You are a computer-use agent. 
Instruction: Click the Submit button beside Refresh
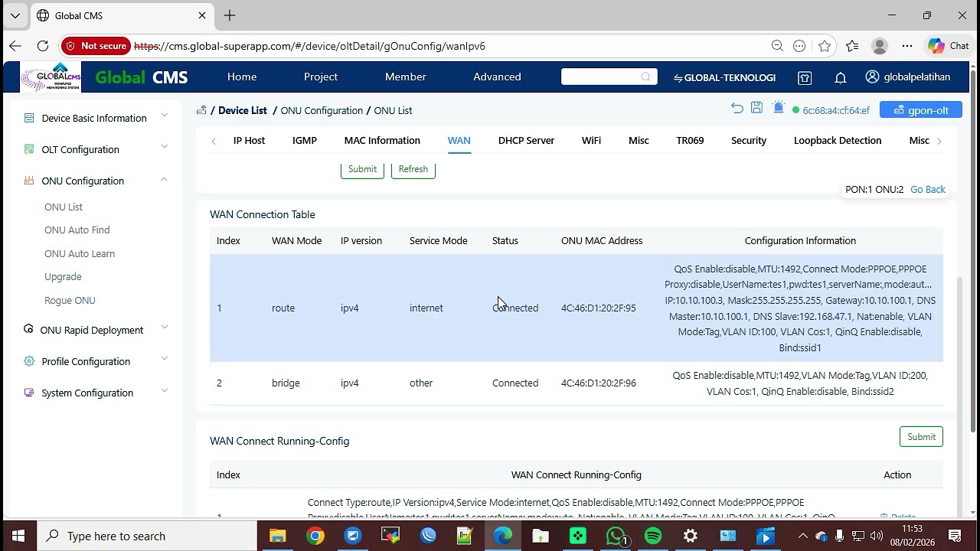pyautogui.click(x=362, y=169)
